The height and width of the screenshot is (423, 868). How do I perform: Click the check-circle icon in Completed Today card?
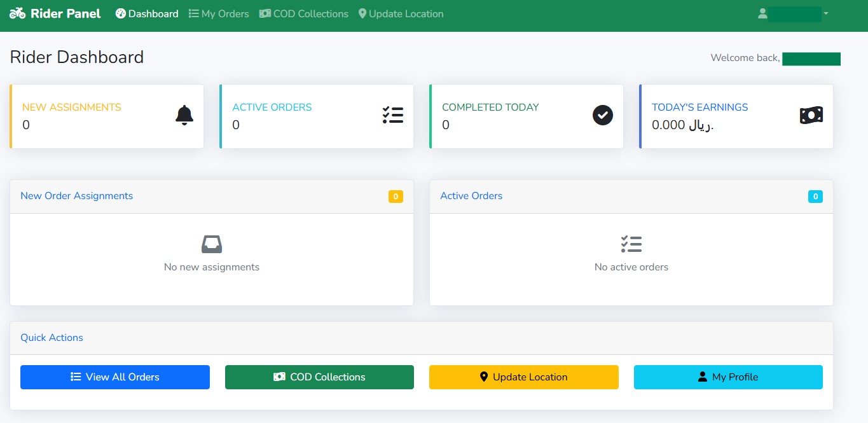click(603, 115)
